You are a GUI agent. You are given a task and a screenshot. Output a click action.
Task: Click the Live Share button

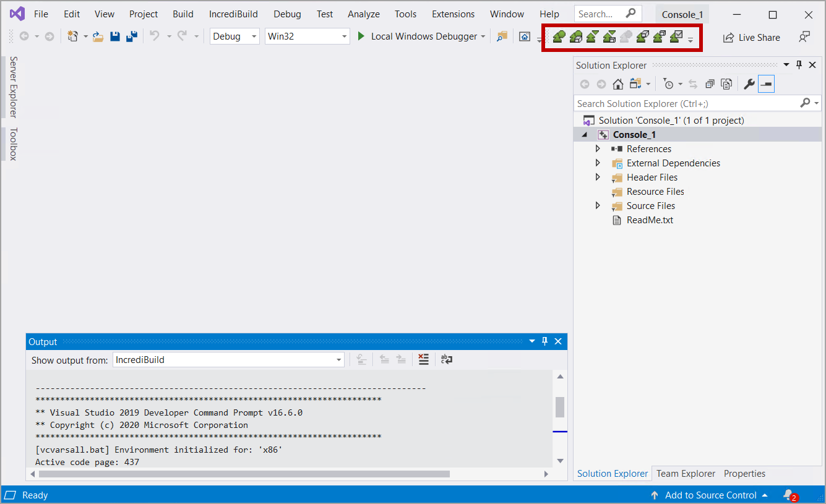(752, 37)
